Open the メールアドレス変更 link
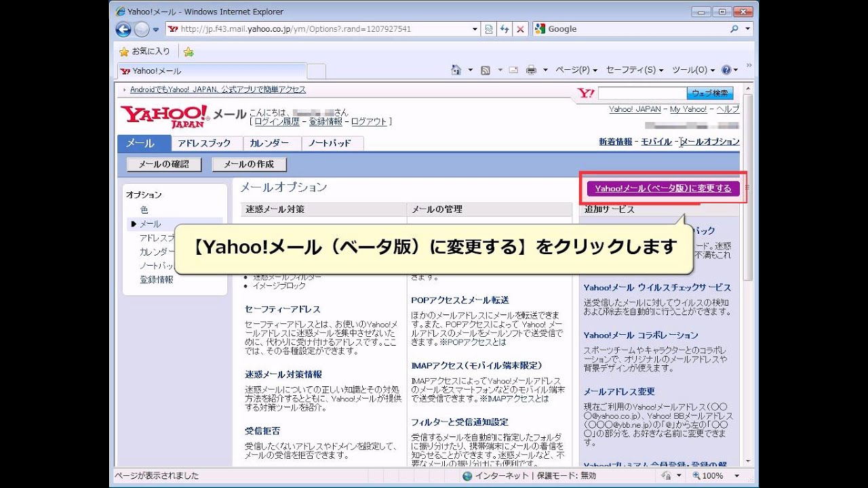The height and width of the screenshot is (488, 868). [x=619, y=391]
